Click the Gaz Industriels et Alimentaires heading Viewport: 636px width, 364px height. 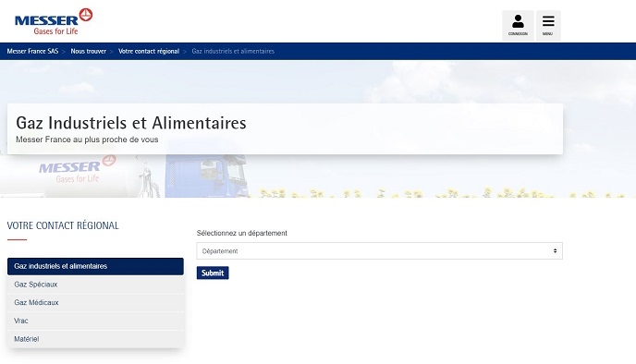click(x=131, y=123)
